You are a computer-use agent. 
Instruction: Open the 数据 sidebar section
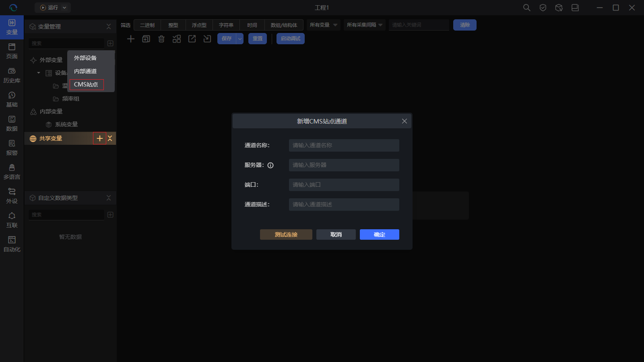[12, 124]
